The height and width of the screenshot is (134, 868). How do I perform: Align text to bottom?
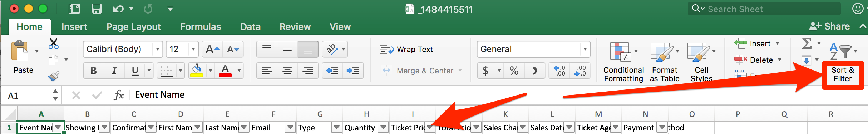point(308,49)
